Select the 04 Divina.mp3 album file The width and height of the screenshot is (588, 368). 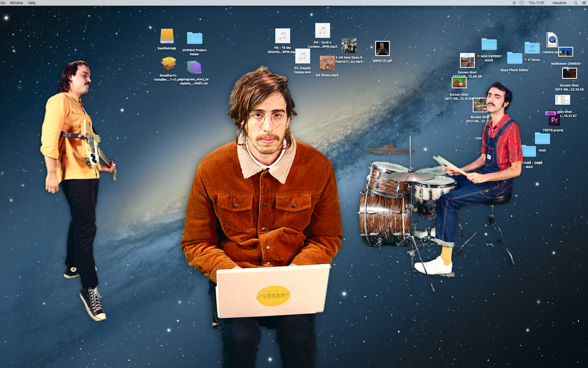(327, 63)
